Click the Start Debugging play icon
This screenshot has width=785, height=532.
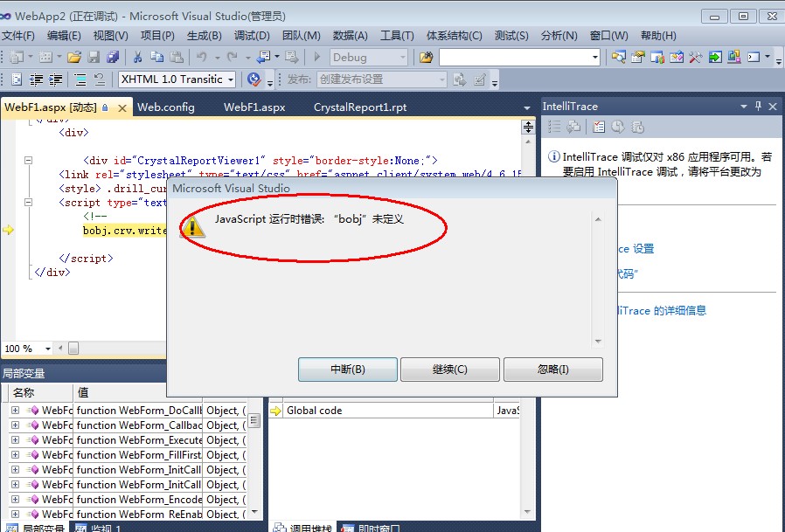(x=317, y=57)
